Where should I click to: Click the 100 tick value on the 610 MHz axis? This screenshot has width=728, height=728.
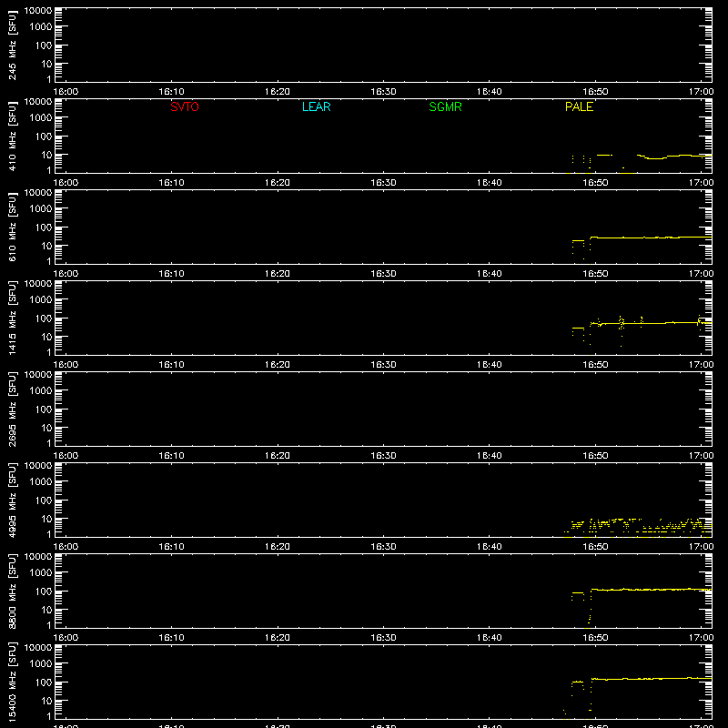click(x=44, y=227)
